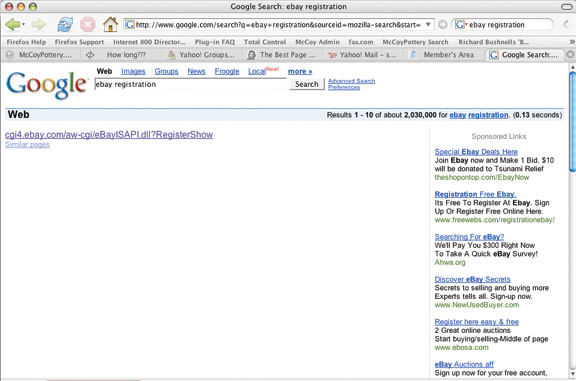Viewport: 576px width, 381px height.
Task: Open the more » link
Action: click(x=300, y=71)
